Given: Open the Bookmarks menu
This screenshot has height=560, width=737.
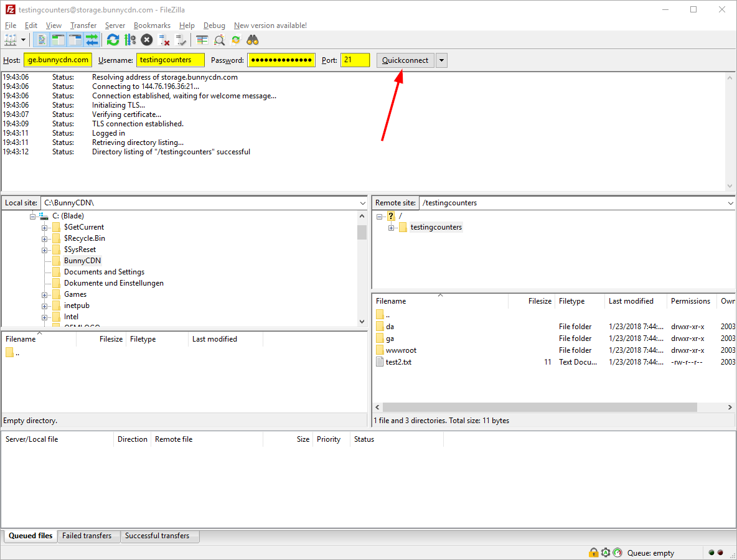Looking at the screenshot, I should (152, 26).
